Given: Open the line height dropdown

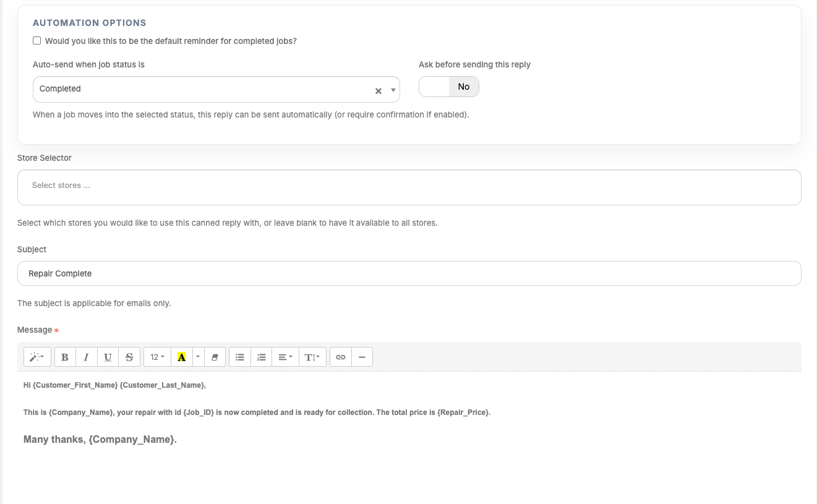Looking at the screenshot, I should click(x=312, y=357).
